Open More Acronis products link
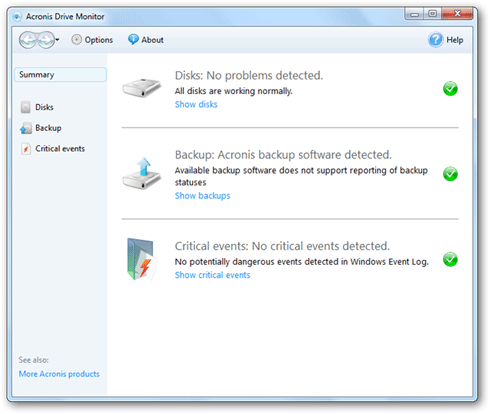490x414 pixels. (x=59, y=374)
